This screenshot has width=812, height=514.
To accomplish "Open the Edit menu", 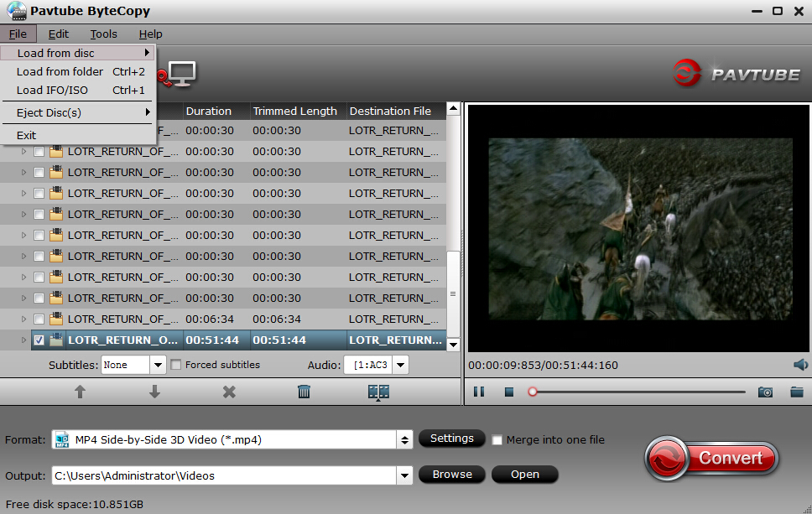I will (x=59, y=34).
